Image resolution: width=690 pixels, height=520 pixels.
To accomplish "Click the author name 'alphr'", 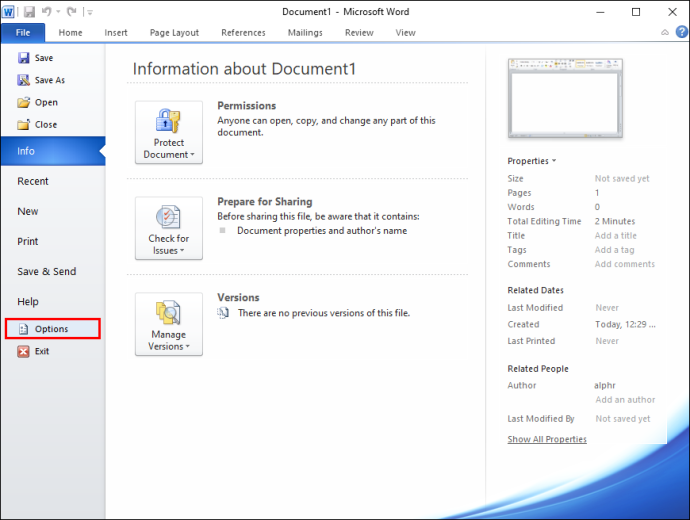I will pos(605,385).
